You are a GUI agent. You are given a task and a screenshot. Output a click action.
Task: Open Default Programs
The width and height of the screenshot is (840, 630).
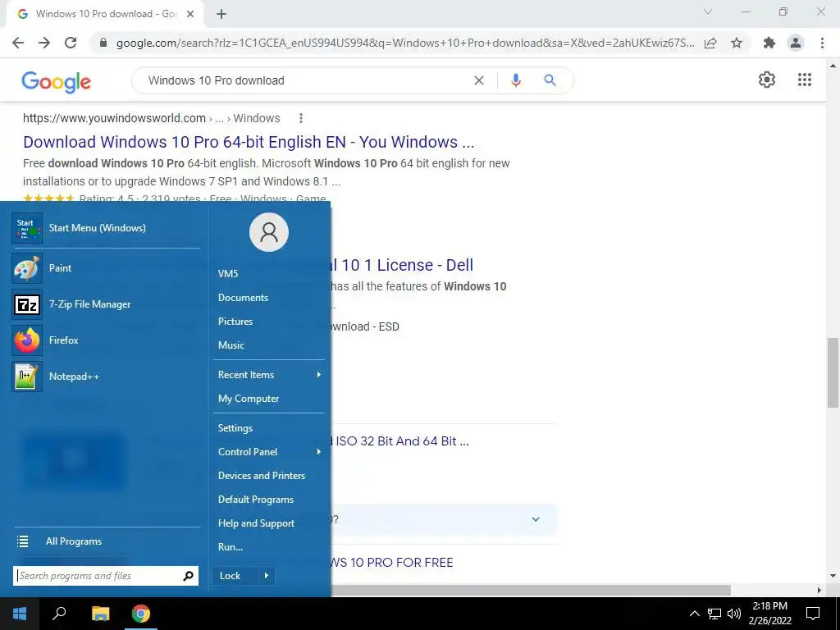(269, 500)
